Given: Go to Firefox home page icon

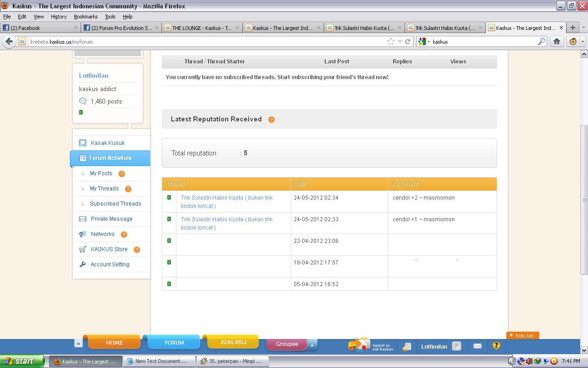Looking at the screenshot, I should coord(557,41).
